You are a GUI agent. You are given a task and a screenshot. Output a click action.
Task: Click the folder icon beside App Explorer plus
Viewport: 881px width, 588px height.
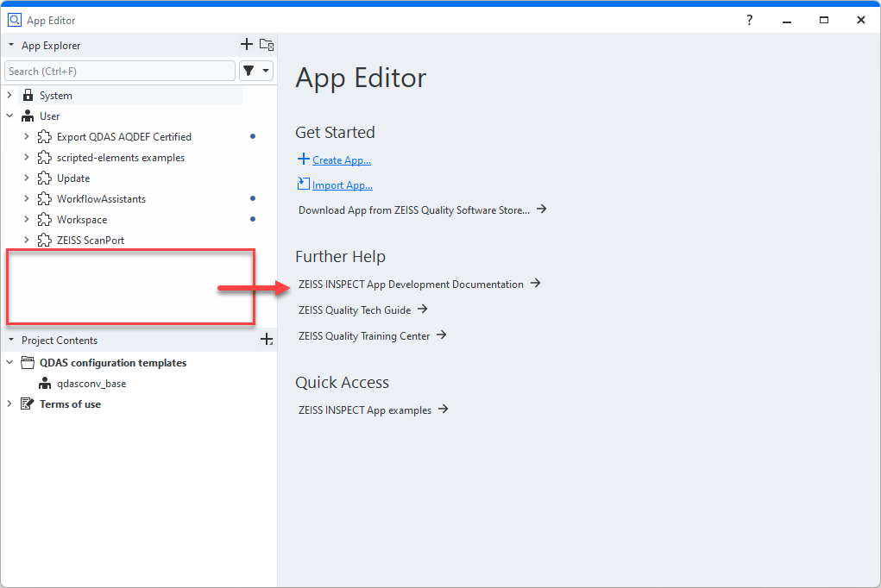pos(267,45)
